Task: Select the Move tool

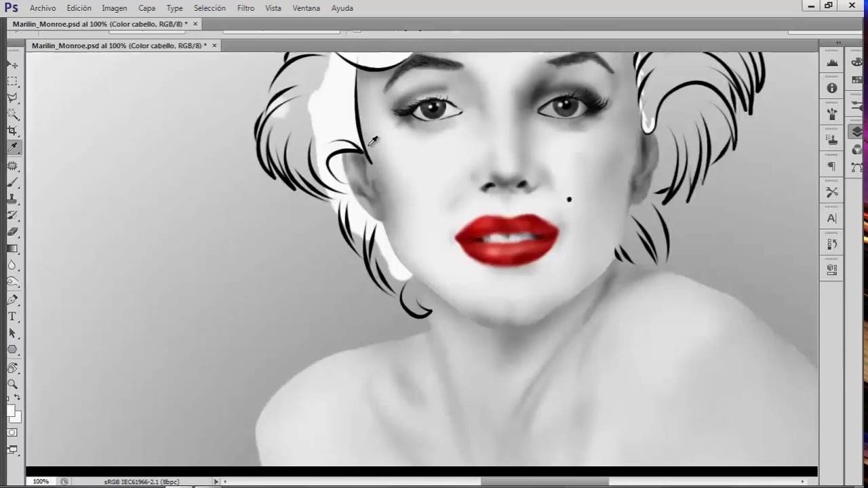Action: pyautogui.click(x=12, y=64)
